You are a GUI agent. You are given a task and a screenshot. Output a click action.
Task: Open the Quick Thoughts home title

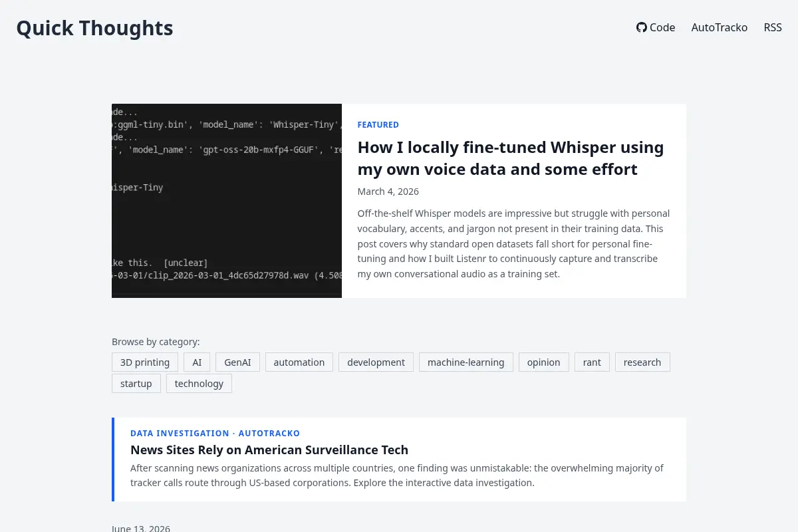click(x=94, y=28)
